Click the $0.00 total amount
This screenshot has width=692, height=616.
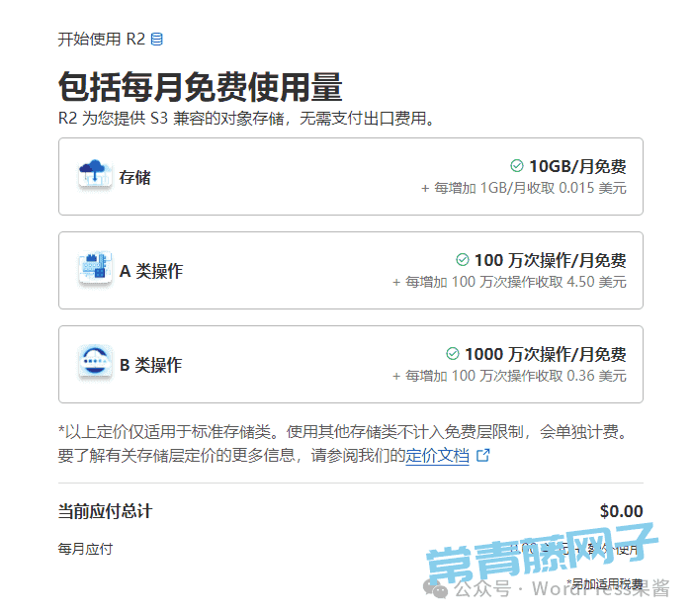coord(621,511)
